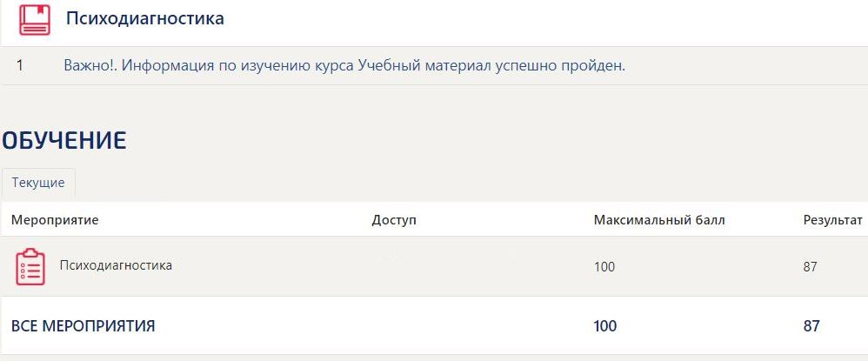This screenshot has height=361, width=868.
Task: Click the clipboard checklist icon in the table
Action: [x=30, y=266]
